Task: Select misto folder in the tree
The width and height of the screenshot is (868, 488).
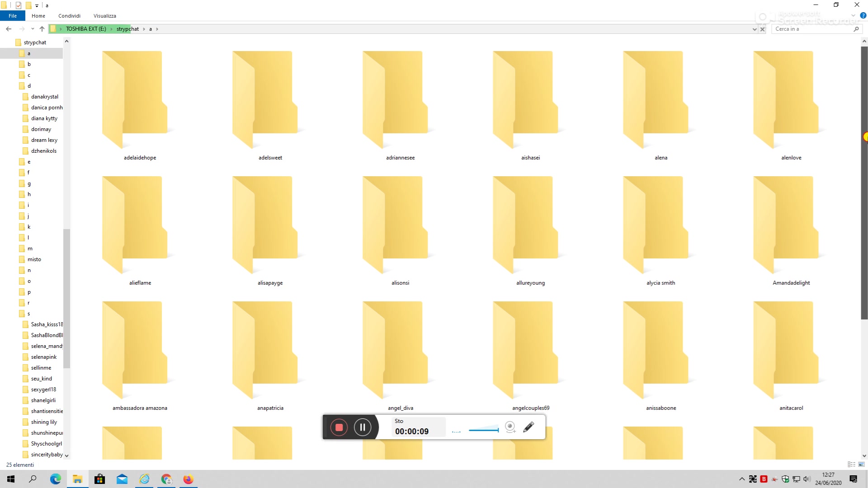Action: coord(34,259)
